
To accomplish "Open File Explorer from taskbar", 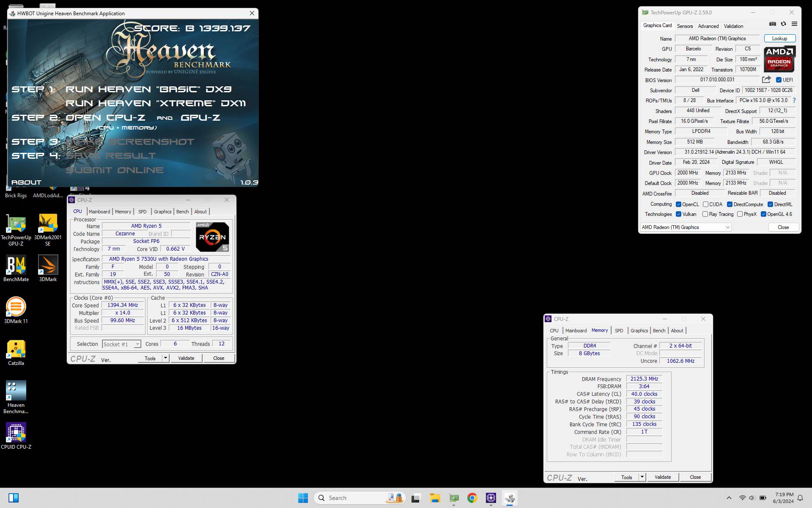I will (435, 498).
